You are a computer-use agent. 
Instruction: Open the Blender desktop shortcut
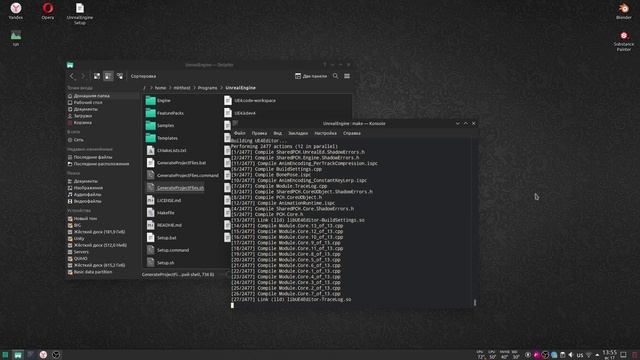[623, 11]
